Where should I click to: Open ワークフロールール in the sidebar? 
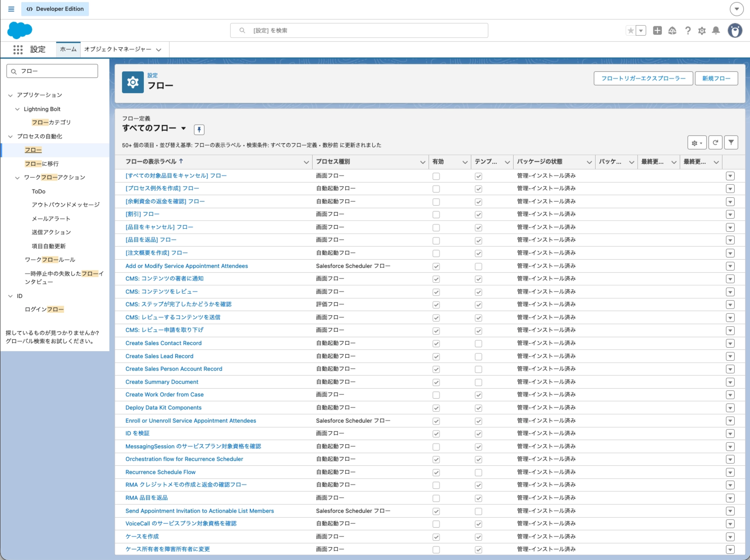50,260
